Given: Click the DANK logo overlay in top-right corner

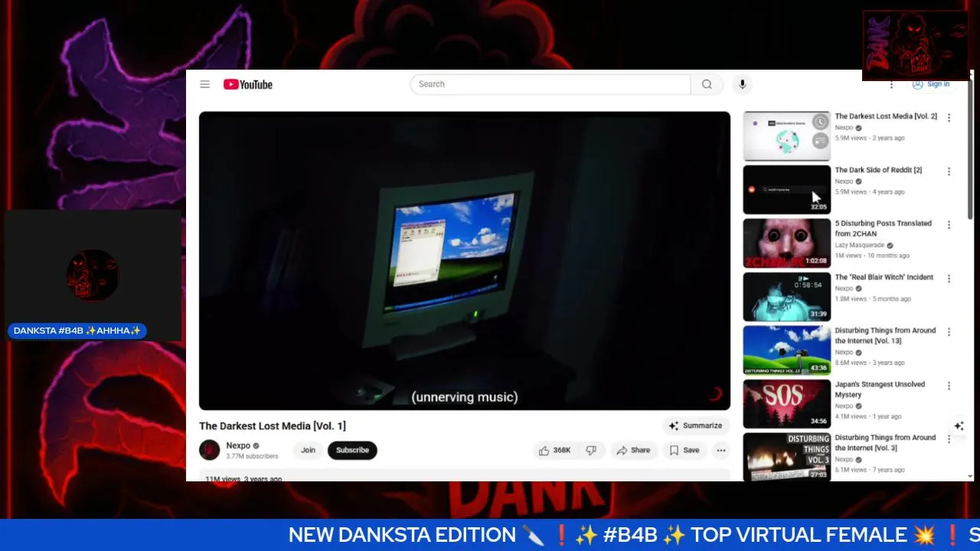Looking at the screenshot, I should pyautogui.click(x=916, y=45).
